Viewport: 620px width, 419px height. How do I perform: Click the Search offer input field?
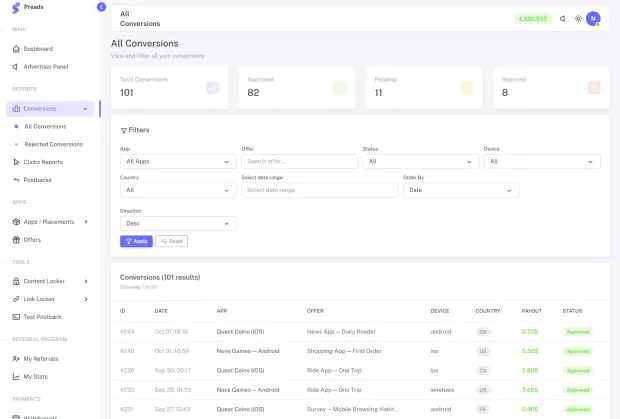pyautogui.click(x=299, y=162)
